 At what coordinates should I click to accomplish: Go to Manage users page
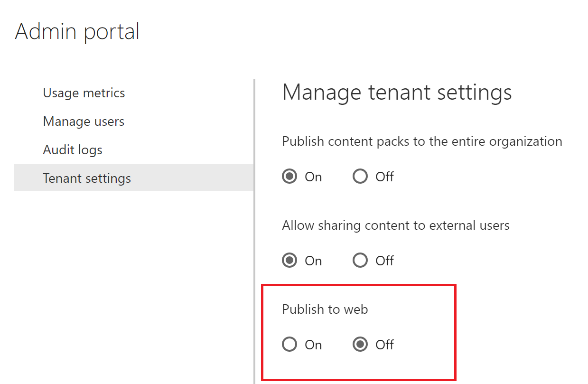pos(84,122)
